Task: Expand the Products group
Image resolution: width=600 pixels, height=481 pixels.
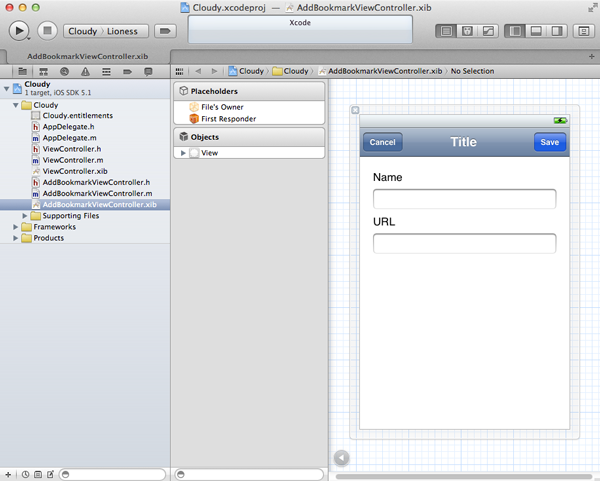Action: pyautogui.click(x=15, y=238)
